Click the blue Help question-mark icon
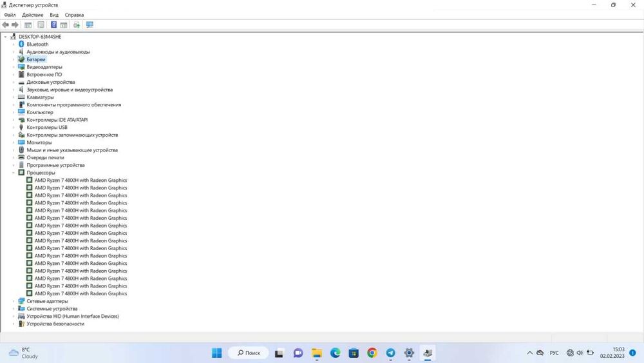 [54, 25]
